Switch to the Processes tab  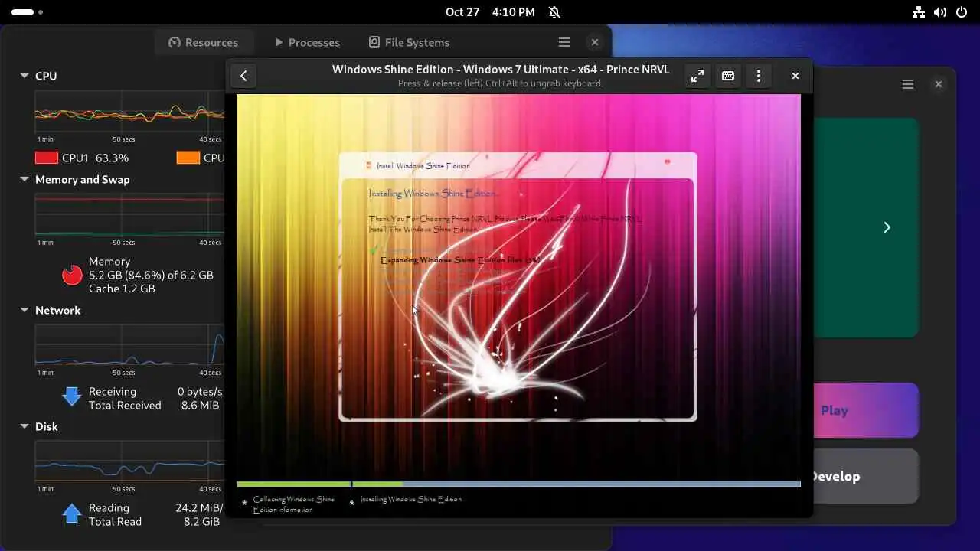click(x=306, y=42)
